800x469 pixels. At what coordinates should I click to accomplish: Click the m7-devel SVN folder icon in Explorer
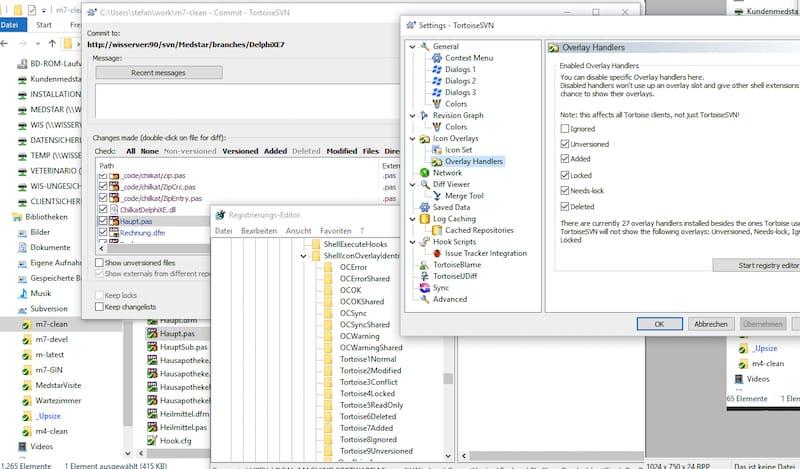click(x=26, y=339)
